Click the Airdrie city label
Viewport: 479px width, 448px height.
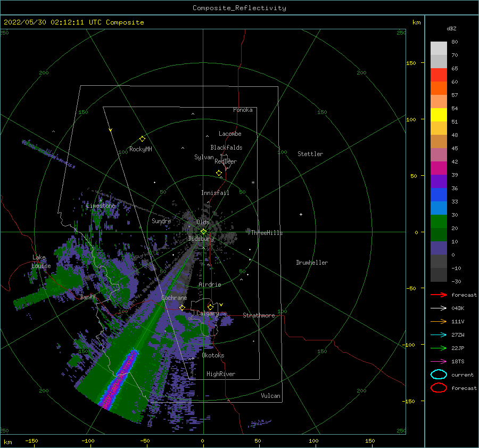[210, 284]
